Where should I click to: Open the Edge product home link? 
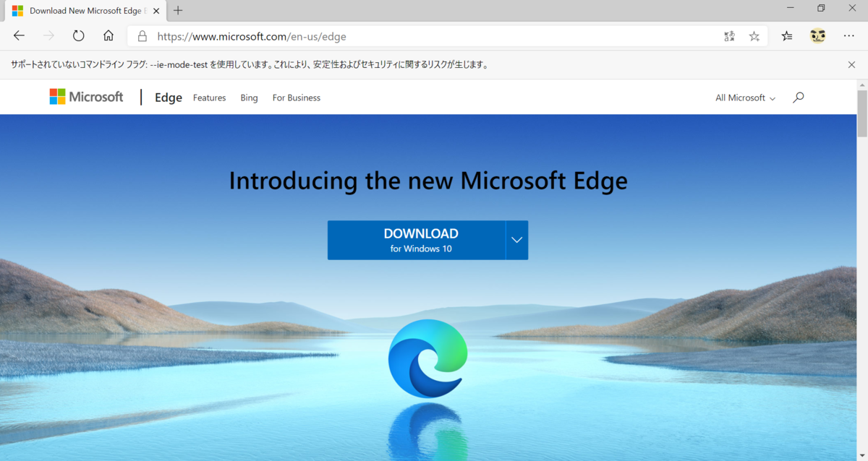169,98
